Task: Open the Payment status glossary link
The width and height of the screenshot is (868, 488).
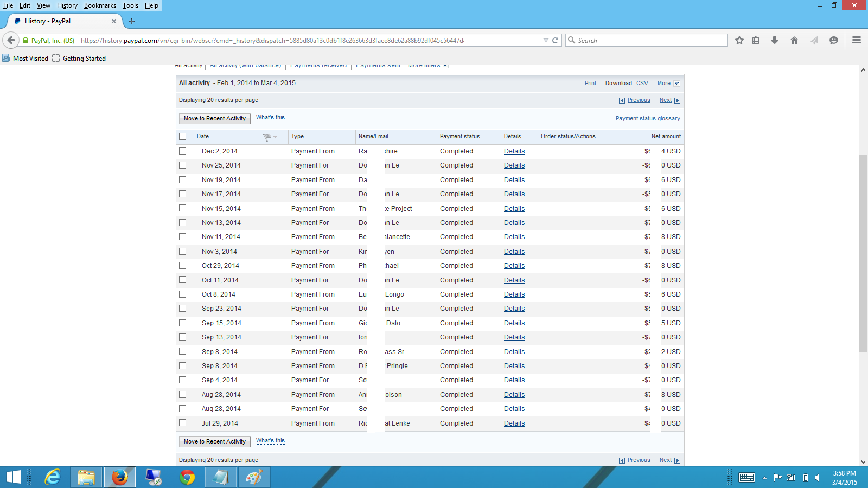Action: [x=648, y=119]
